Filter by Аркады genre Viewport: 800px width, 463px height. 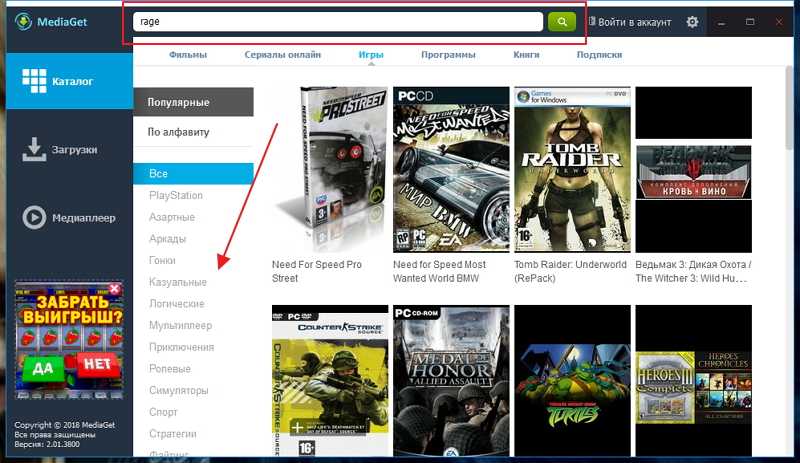point(167,238)
